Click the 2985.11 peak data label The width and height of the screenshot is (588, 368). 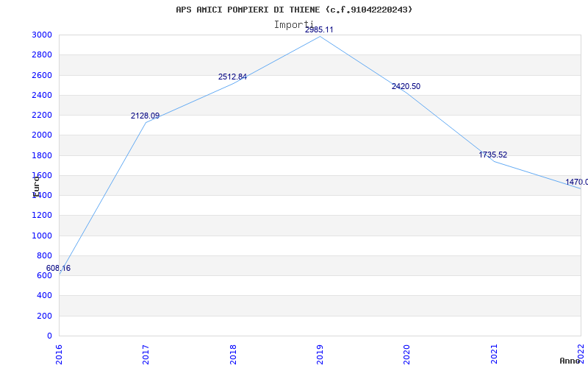point(319,29)
